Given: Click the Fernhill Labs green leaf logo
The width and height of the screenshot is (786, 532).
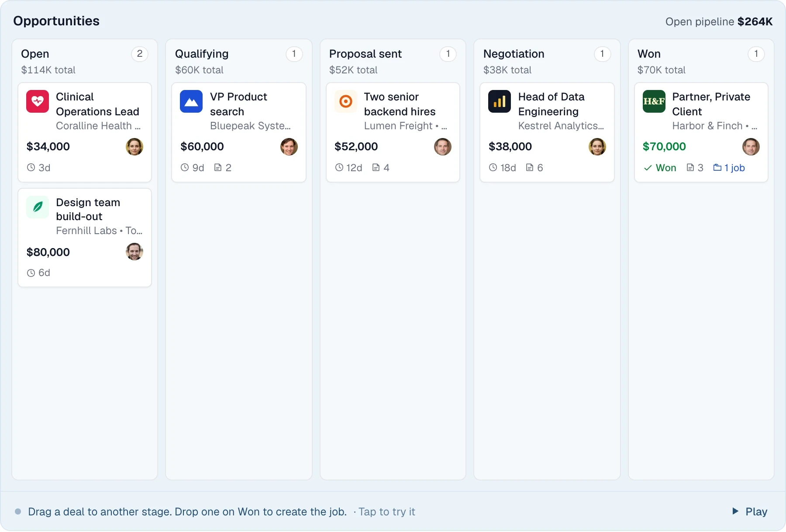Looking at the screenshot, I should pos(38,207).
